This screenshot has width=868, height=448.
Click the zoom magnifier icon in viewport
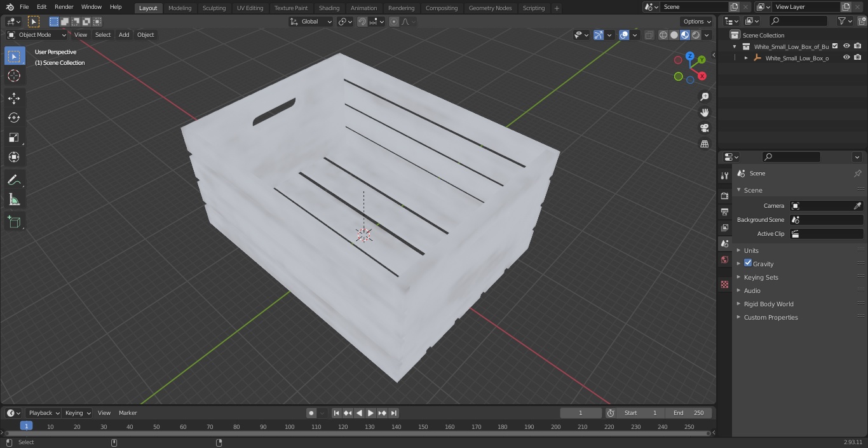point(704,97)
